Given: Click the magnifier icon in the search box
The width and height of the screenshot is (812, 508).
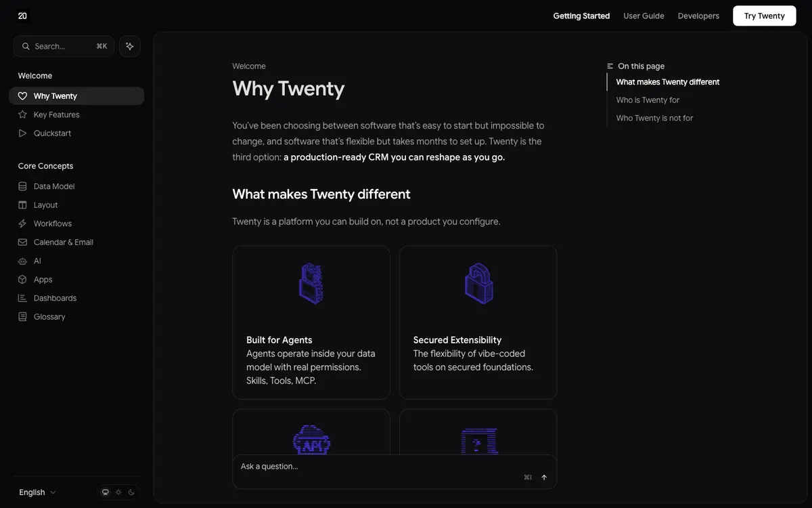Looking at the screenshot, I should (26, 46).
